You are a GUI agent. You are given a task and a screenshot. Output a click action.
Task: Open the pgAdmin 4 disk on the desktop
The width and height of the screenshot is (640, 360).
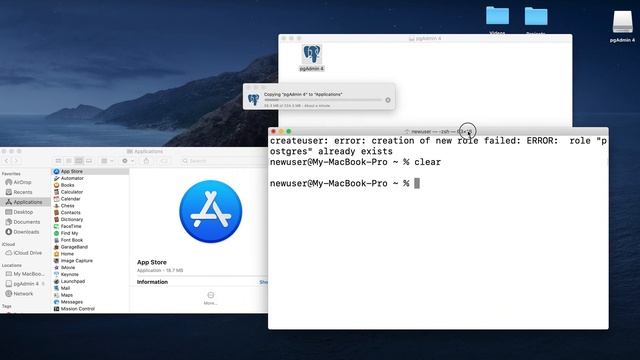[x=622, y=22]
